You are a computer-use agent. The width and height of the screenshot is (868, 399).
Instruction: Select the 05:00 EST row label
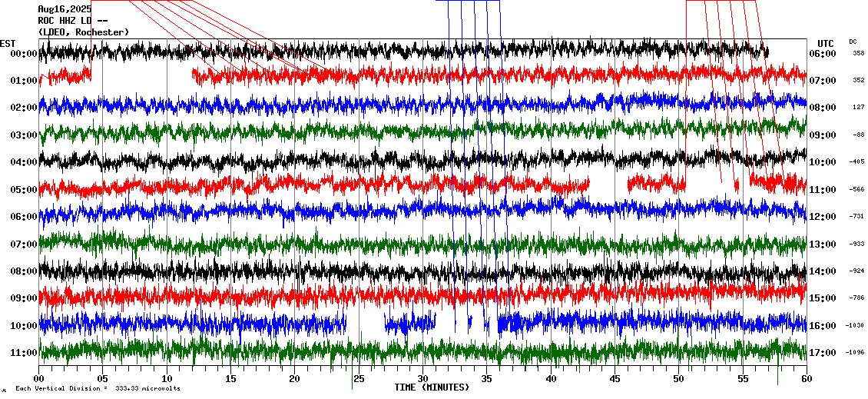click(x=24, y=190)
